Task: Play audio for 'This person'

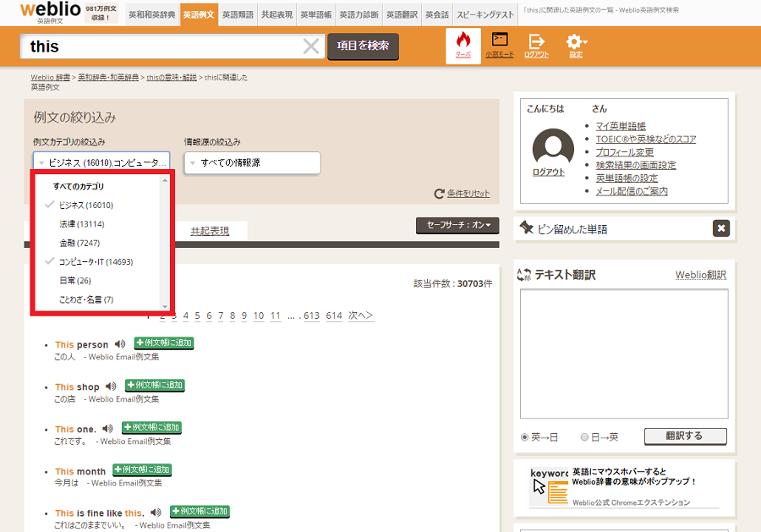Action: pyautogui.click(x=119, y=344)
